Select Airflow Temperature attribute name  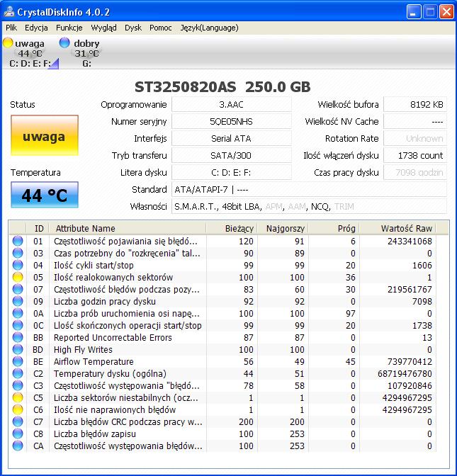click(94, 362)
